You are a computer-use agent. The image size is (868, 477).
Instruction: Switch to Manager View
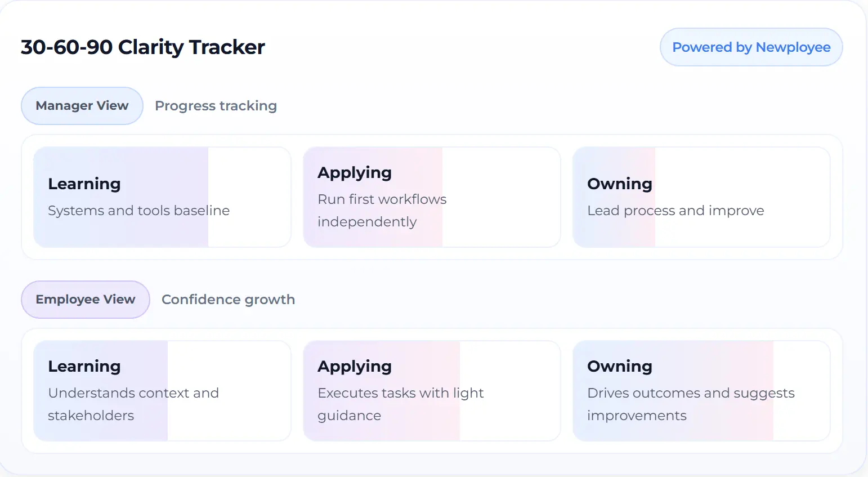(82, 105)
